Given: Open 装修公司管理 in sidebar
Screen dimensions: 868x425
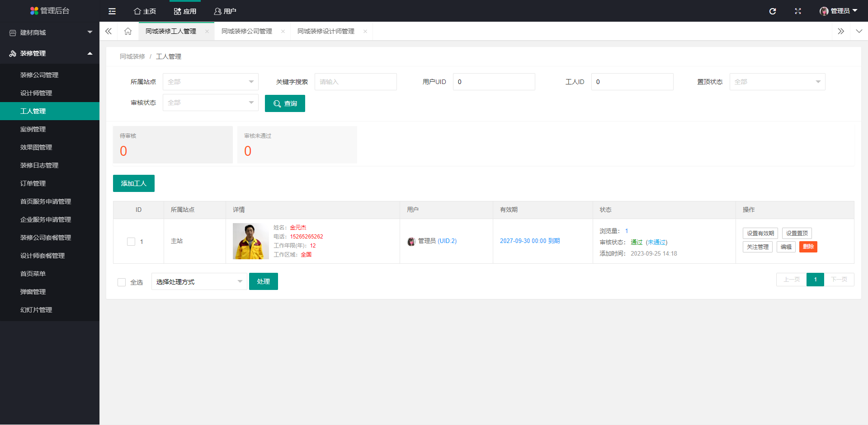Looking at the screenshot, I should point(50,75).
